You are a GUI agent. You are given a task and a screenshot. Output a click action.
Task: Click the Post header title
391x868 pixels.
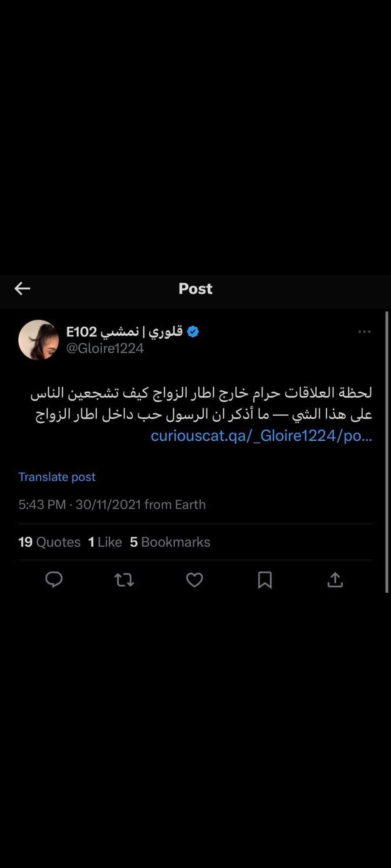click(195, 289)
